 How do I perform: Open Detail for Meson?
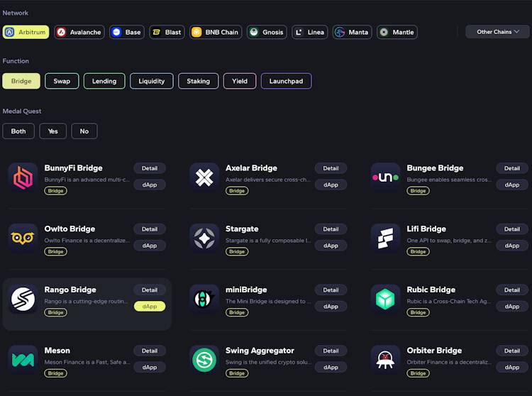pyautogui.click(x=150, y=351)
